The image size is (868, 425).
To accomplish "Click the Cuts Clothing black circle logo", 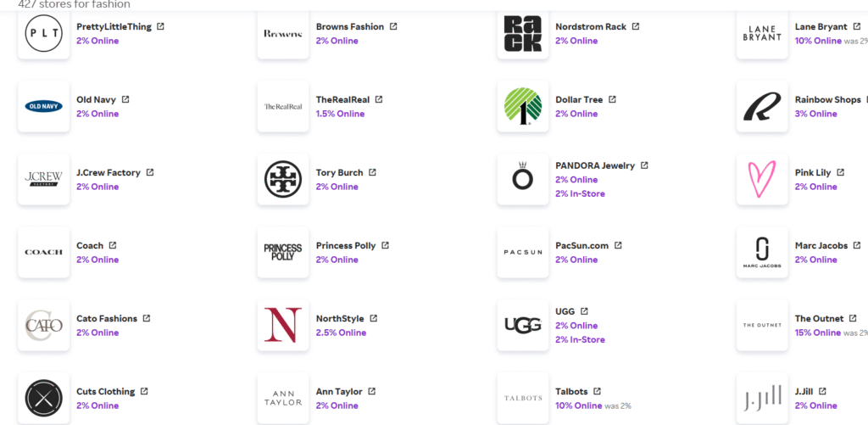I will tap(44, 399).
